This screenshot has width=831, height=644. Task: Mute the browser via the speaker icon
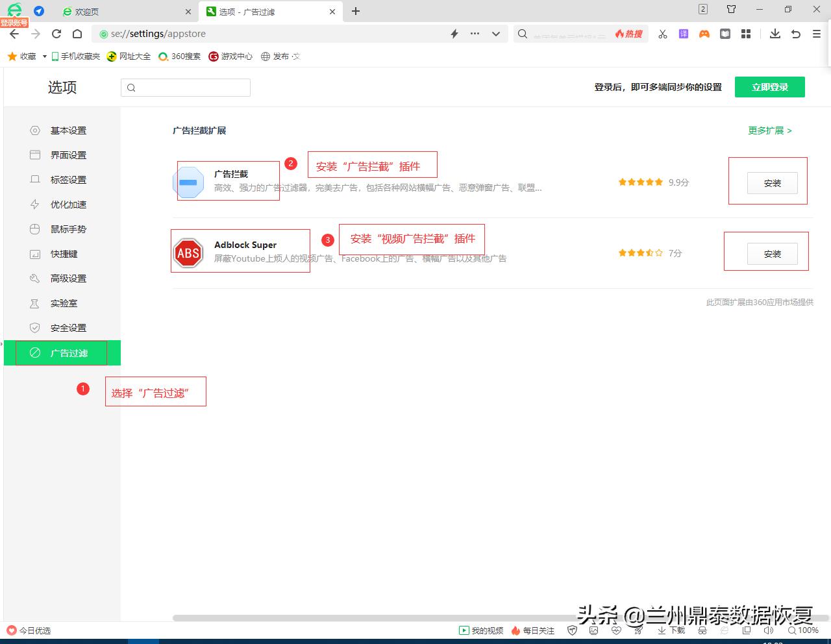pyautogui.click(x=770, y=630)
